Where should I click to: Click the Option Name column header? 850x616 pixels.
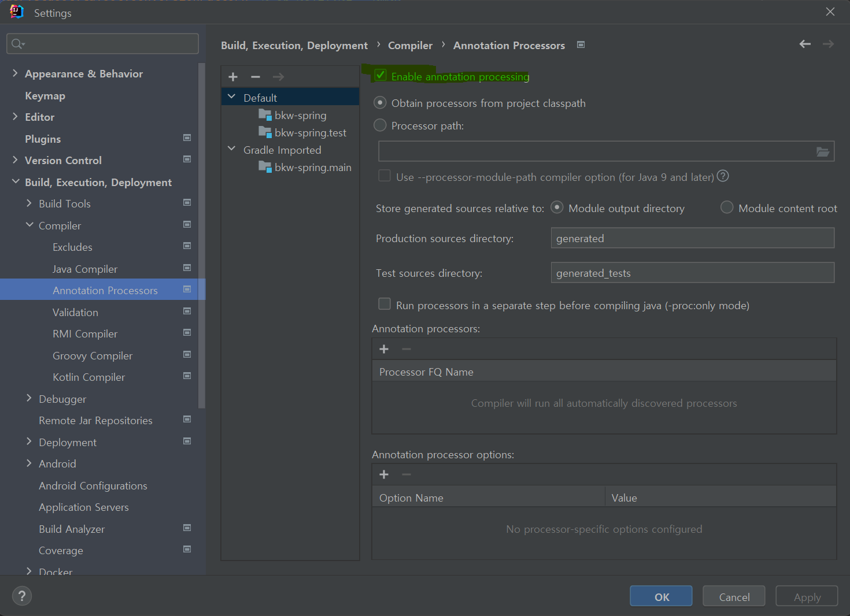click(489, 497)
